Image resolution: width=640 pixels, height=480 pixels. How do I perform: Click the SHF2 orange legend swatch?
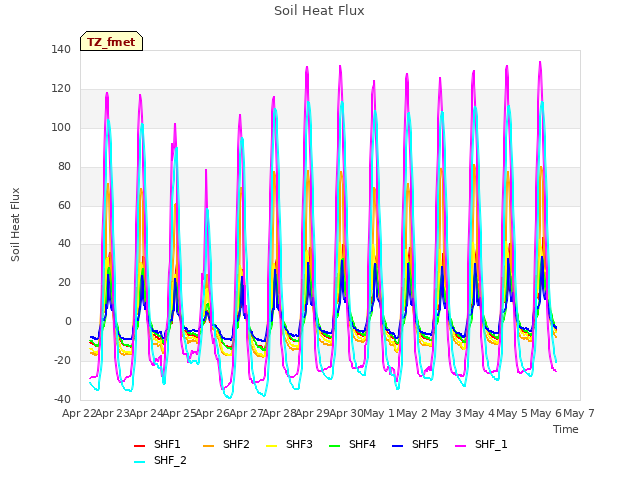click(x=209, y=446)
